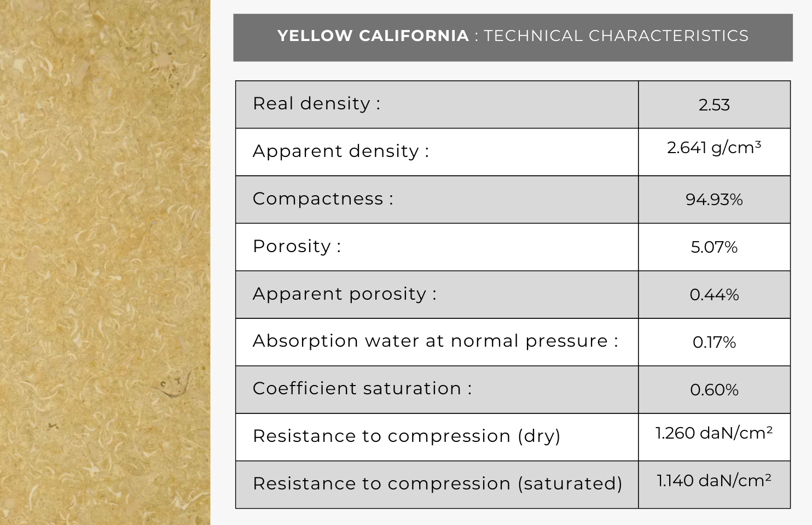Select the 0.44% apparent porosity value
Image resolution: width=812 pixels, height=525 pixels.
(x=714, y=295)
